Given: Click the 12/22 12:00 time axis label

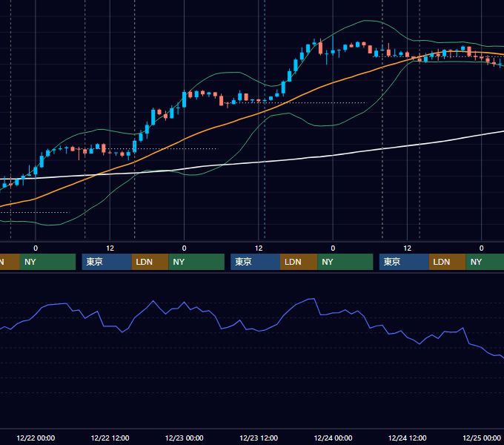Looking at the screenshot, I should 110,438.
